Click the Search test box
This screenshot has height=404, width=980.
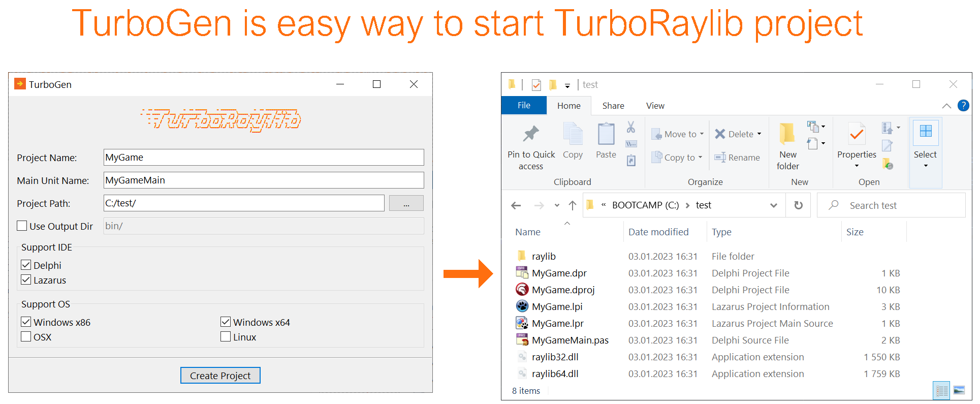click(x=891, y=205)
